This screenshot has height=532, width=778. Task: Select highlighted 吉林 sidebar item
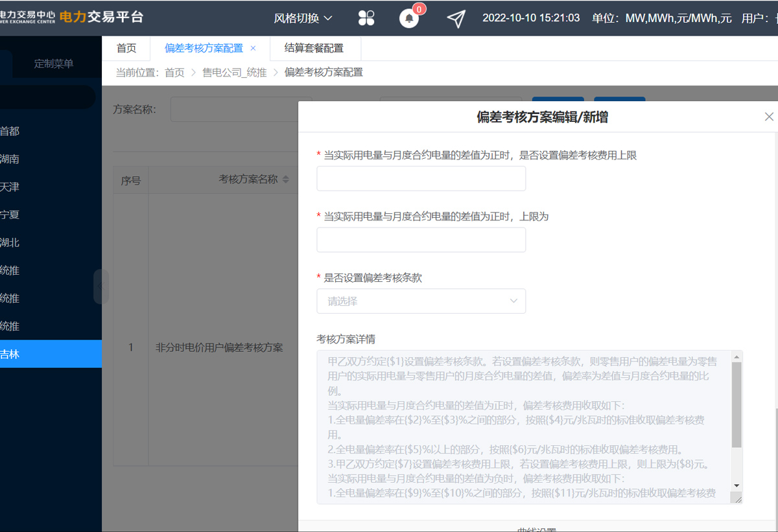(51, 354)
